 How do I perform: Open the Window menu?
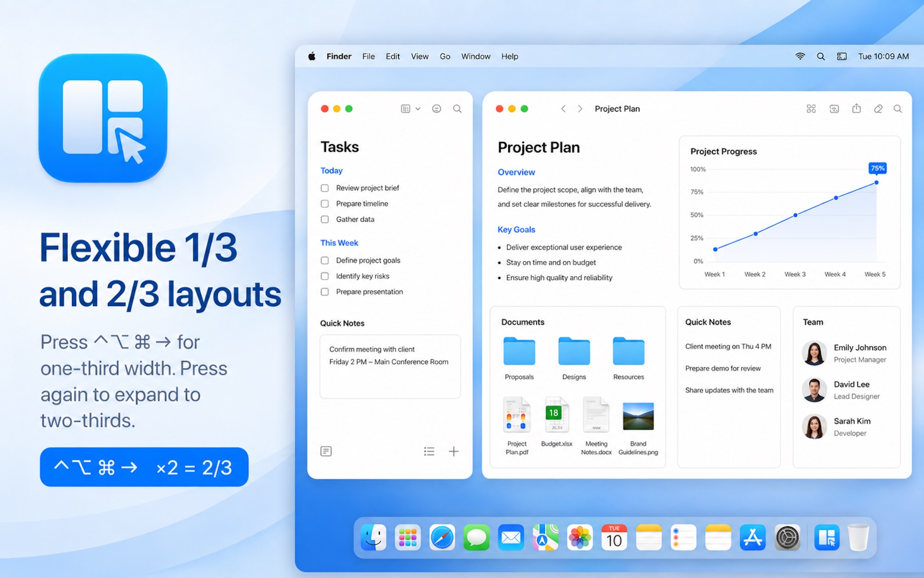[476, 57]
